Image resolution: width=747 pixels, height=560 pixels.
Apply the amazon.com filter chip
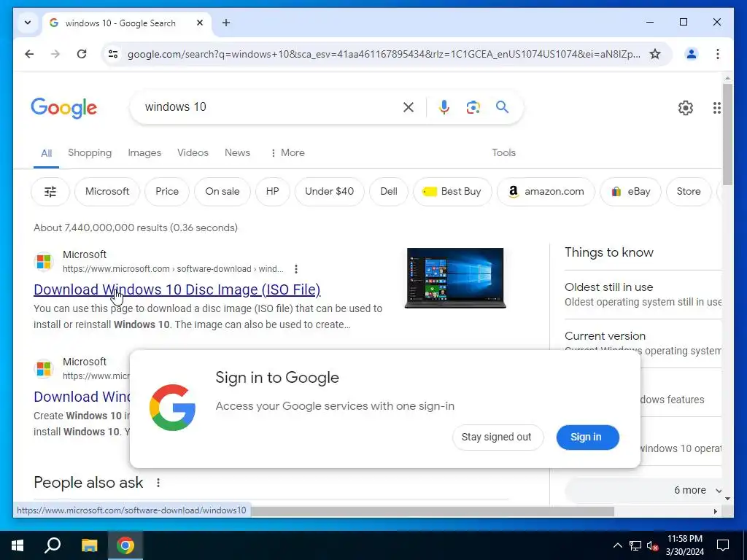pos(546,192)
